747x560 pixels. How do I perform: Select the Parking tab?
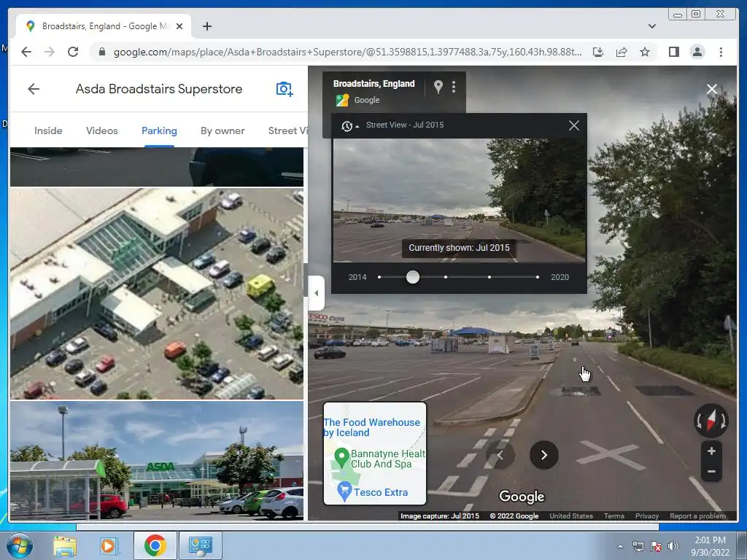pos(159,131)
